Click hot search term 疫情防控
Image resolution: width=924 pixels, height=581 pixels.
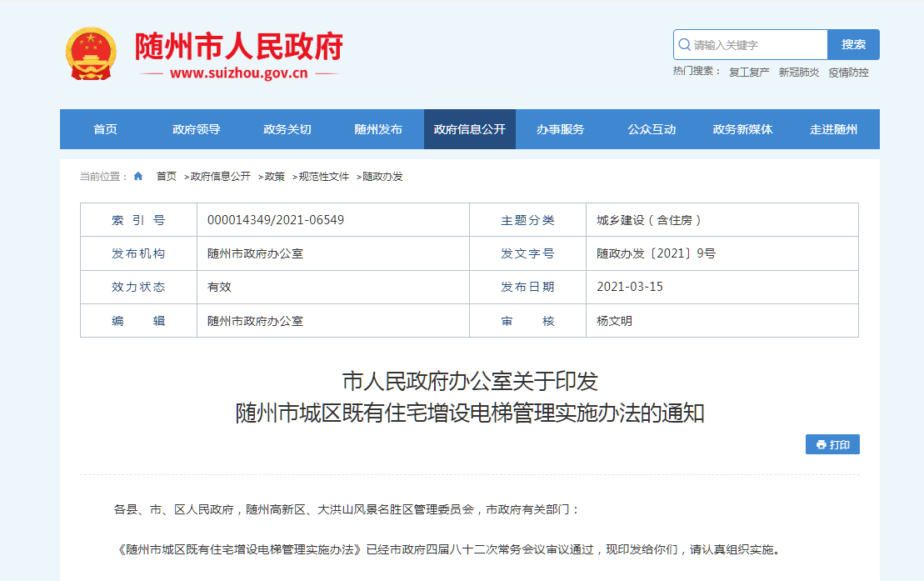click(x=848, y=73)
